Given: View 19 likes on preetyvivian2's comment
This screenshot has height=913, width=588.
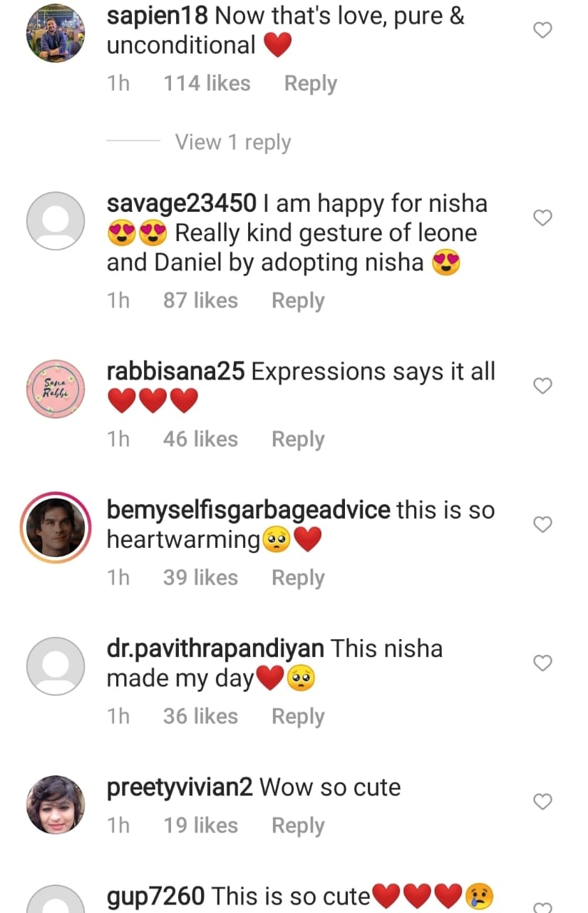Looking at the screenshot, I should [200, 825].
